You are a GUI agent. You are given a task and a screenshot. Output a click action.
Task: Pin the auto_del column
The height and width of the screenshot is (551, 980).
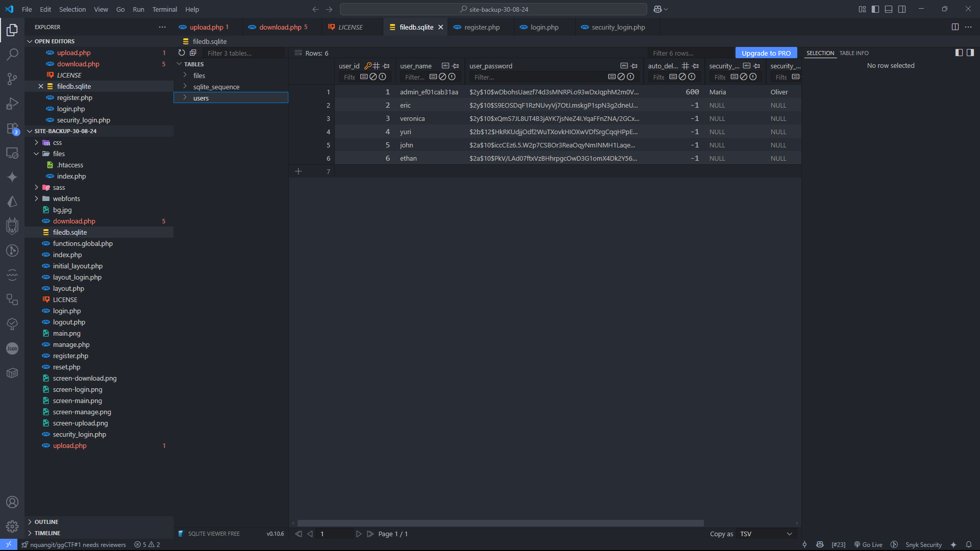[x=695, y=66]
